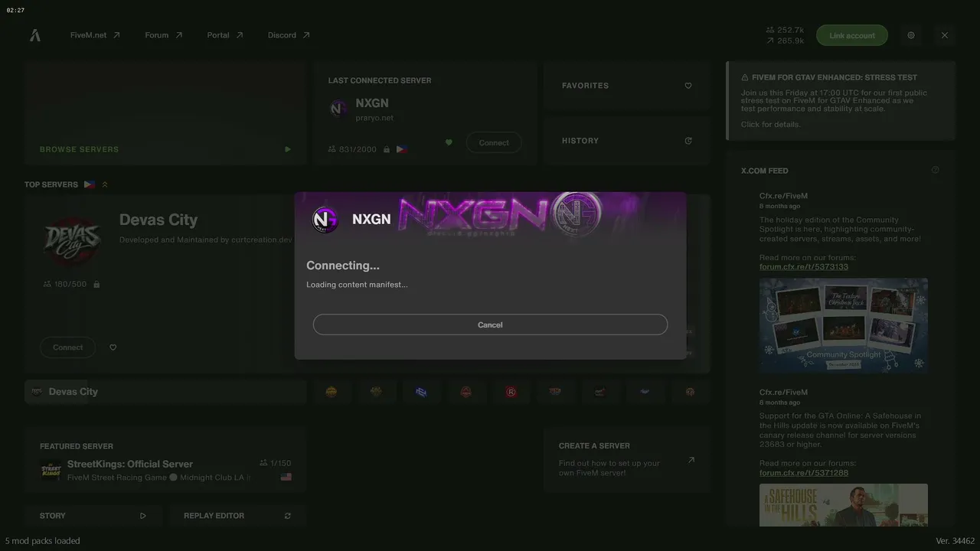This screenshot has width=980, height=551.
Task: Click the 'praryo.net' server address
Action: (374, 118)
